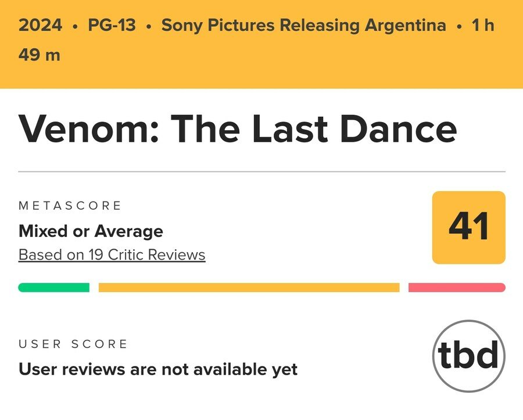This screenshot has width=523, height=420.
Task: Click the green positive reviews bar segment
Action: pyautogui.click(x=53, y=288)
